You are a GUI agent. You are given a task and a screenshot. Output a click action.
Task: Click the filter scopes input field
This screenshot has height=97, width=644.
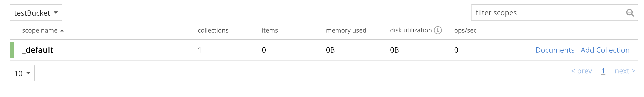coord(554,13)
